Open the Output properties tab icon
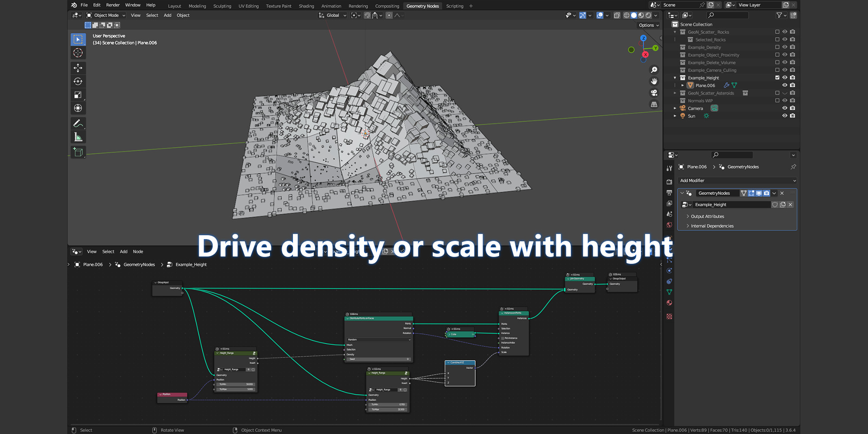Viewport: 868px width, 434px height. (669, 193)
